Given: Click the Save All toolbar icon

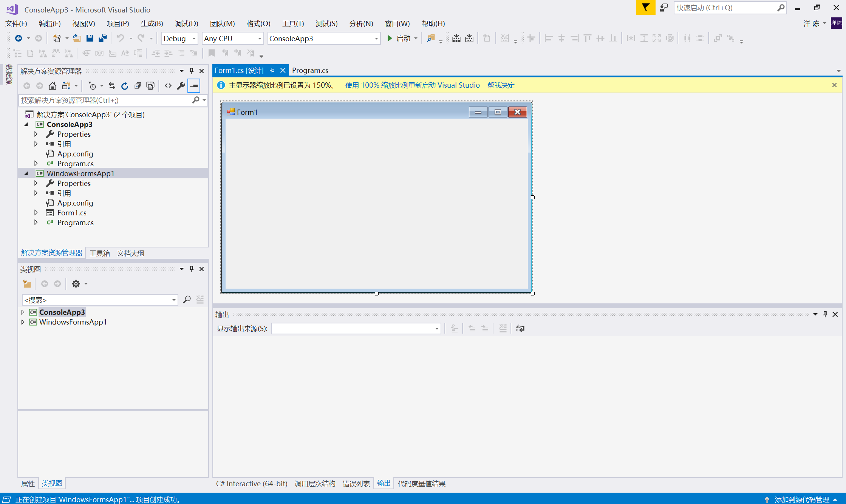Looking at the screenshot, I should [102, 38].
